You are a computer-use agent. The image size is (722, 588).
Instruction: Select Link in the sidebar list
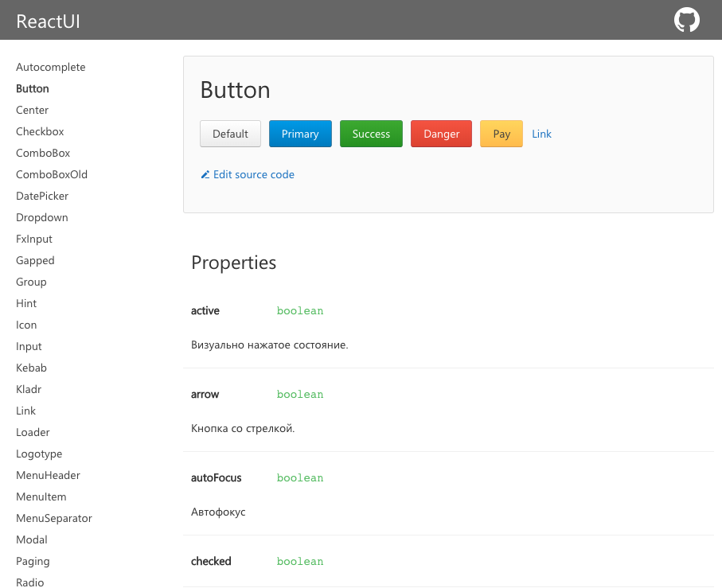(25, 411)
